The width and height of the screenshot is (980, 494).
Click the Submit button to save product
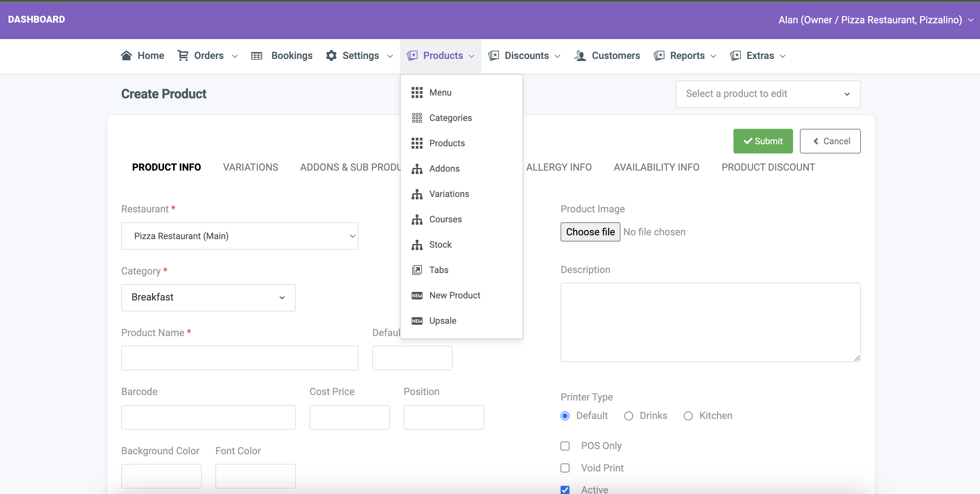pyautogui.click(x=763, y=140)
